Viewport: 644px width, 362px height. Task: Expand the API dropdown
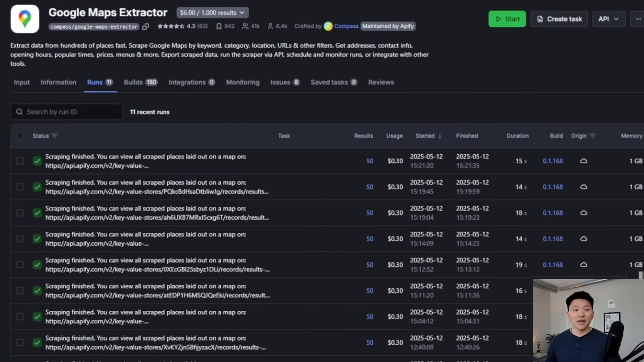pyautogui.click(x=609, y=19)
